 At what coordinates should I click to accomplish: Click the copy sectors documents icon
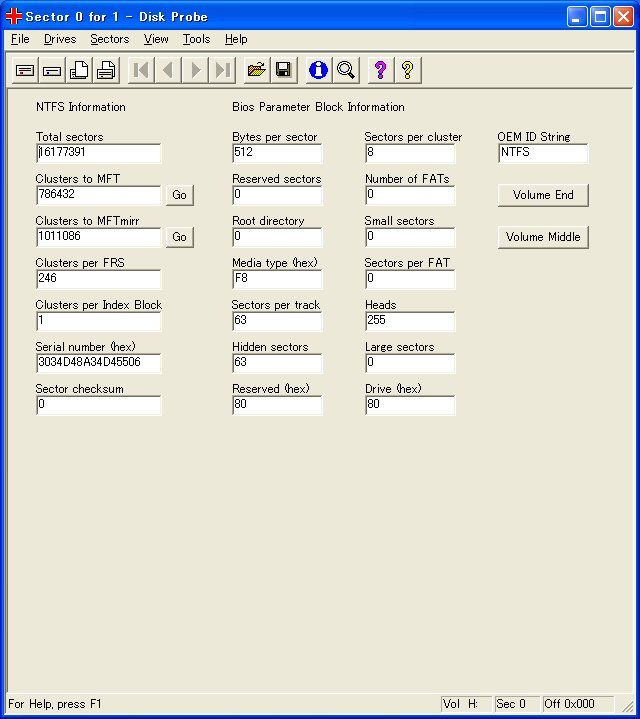tap(79, 71)
